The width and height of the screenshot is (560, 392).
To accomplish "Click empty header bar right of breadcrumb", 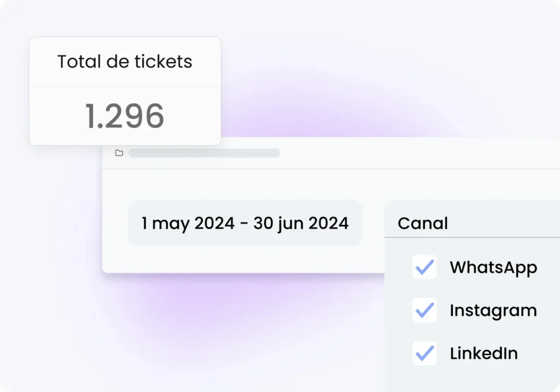I will (x=416, y=153).
